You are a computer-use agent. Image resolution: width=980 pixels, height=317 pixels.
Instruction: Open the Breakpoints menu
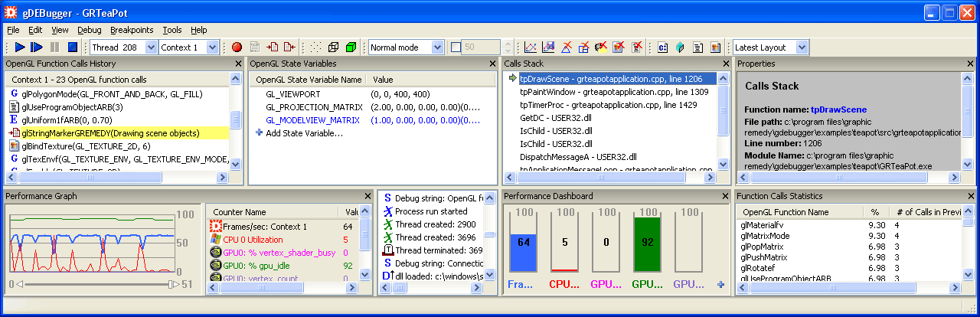tap(132, 30)
